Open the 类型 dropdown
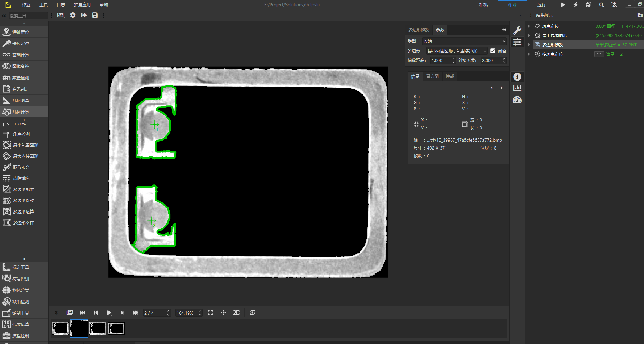Viewport: 644px width, 344px height. point(464,41)
